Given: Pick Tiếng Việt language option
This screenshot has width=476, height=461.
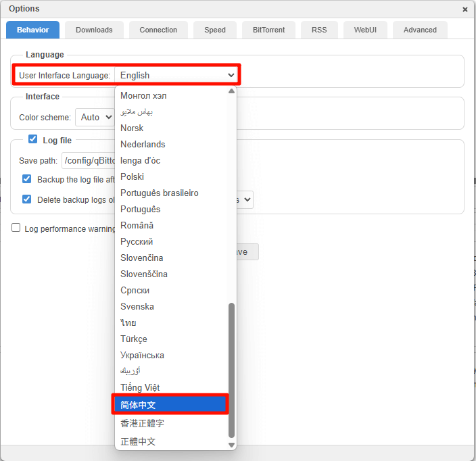Looking at the screenshot, I should click(140, 387).
